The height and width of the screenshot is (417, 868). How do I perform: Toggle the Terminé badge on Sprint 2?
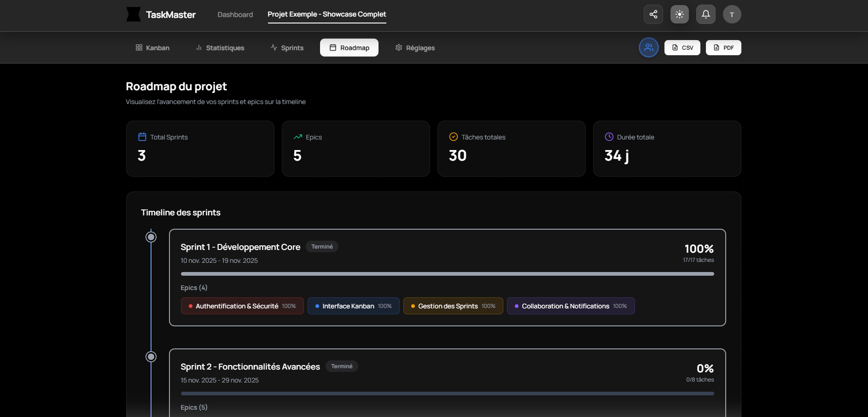click(342, 366)
